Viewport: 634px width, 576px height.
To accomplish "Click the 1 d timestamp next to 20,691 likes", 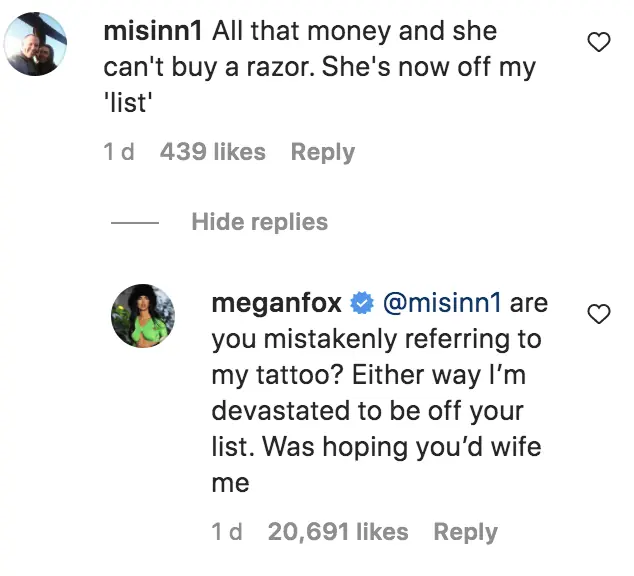I will point(227,532).
